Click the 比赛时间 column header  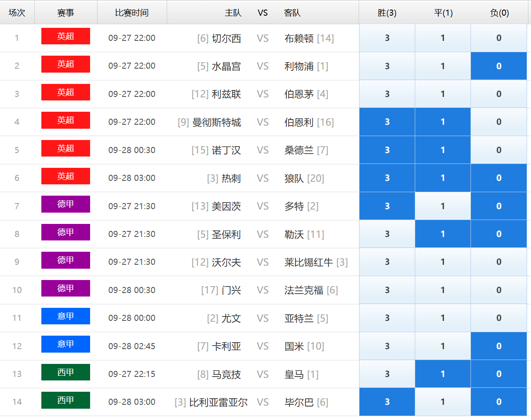click(132, 13)
